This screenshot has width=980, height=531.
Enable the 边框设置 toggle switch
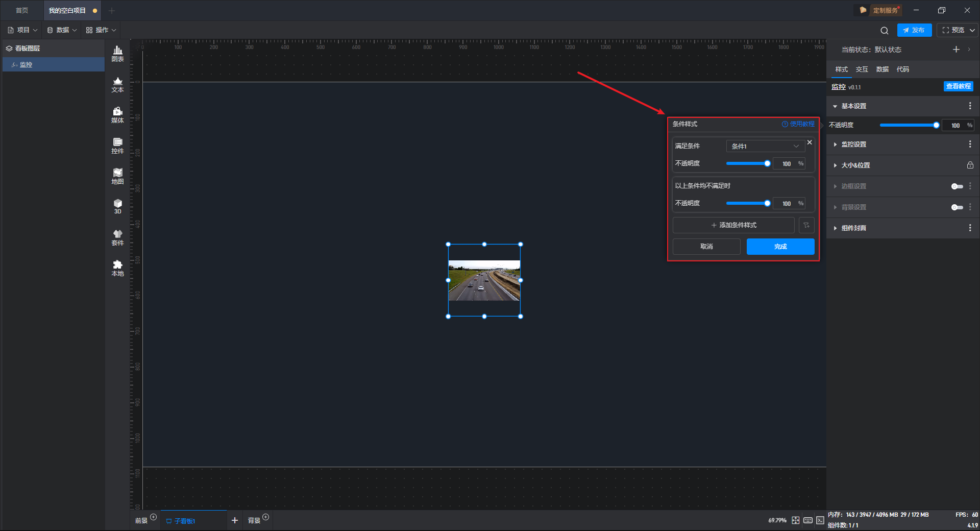point(957,186)
